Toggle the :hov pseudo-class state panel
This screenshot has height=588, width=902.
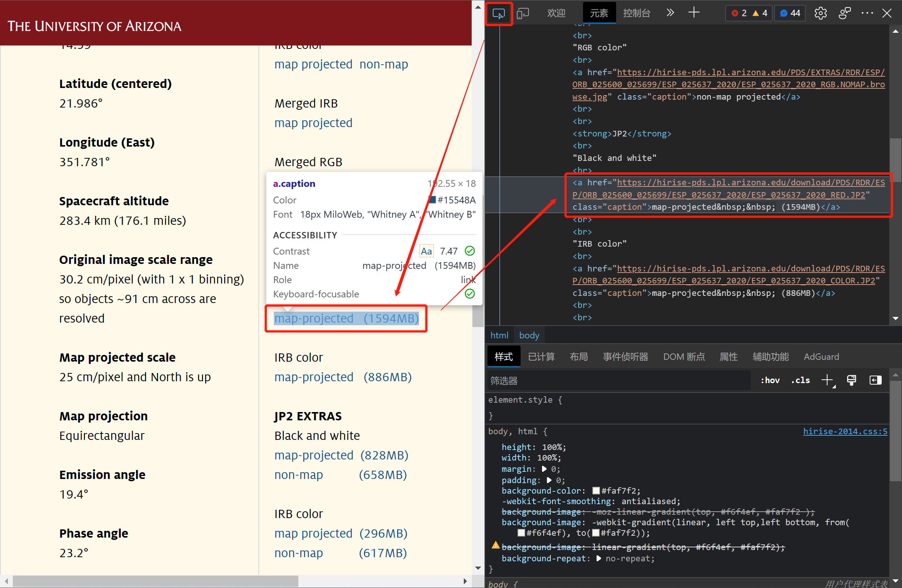point(770,380)
